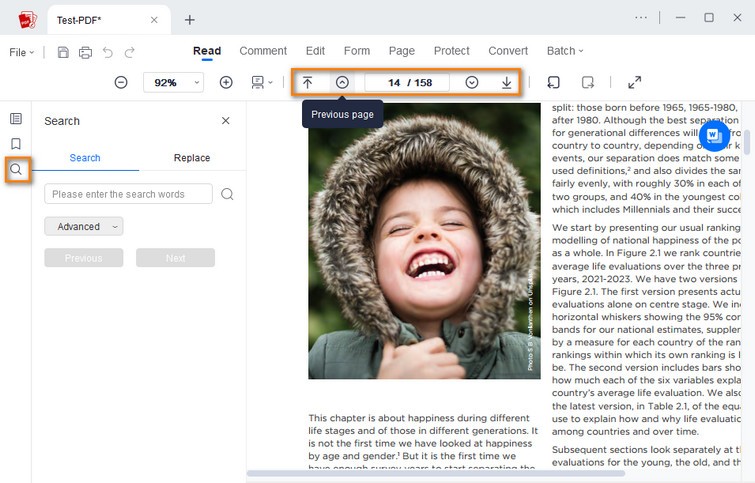Click the laughing child photo
Screen dimensions: 755x483
(x=424, y=241)
